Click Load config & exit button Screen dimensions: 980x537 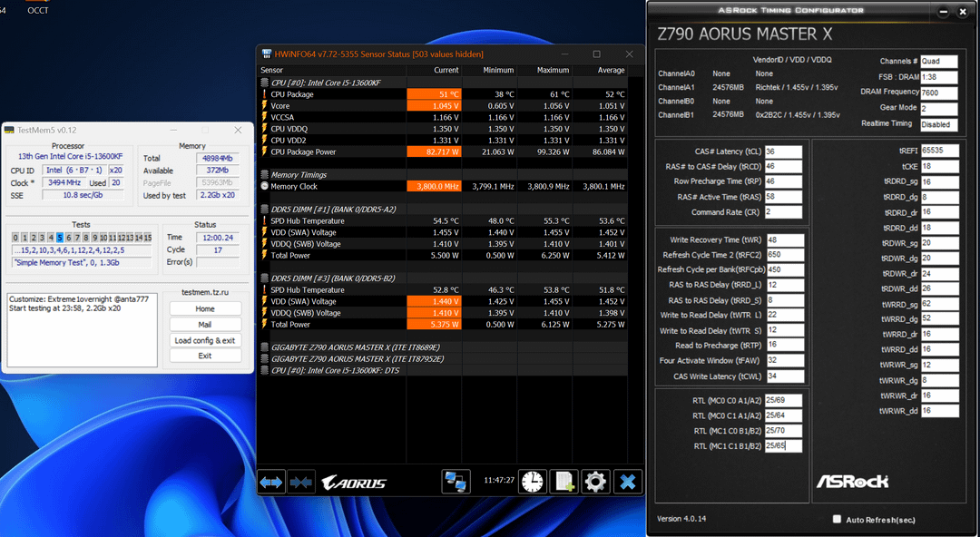pyautogui.click(x=205, y=340)
